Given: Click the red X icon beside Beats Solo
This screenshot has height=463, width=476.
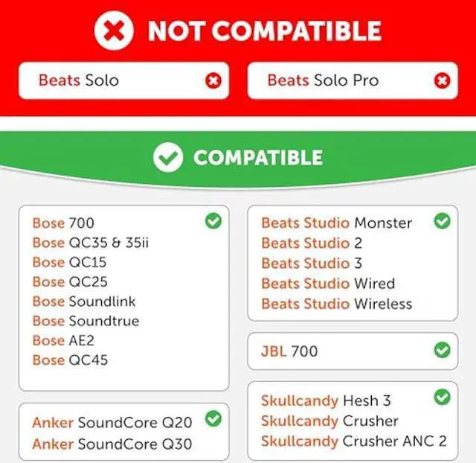Looking at the screenshot, I should [x=213, y=80].
